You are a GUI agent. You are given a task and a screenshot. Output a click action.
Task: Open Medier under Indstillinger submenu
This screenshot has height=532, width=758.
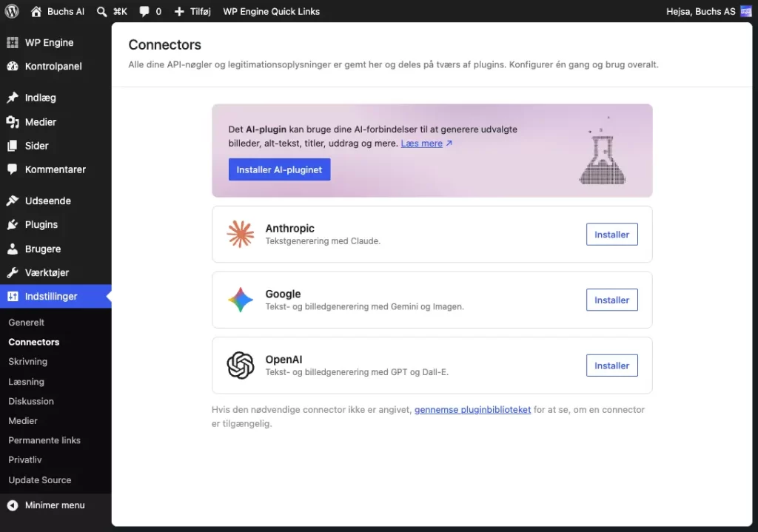coord(23,421)
